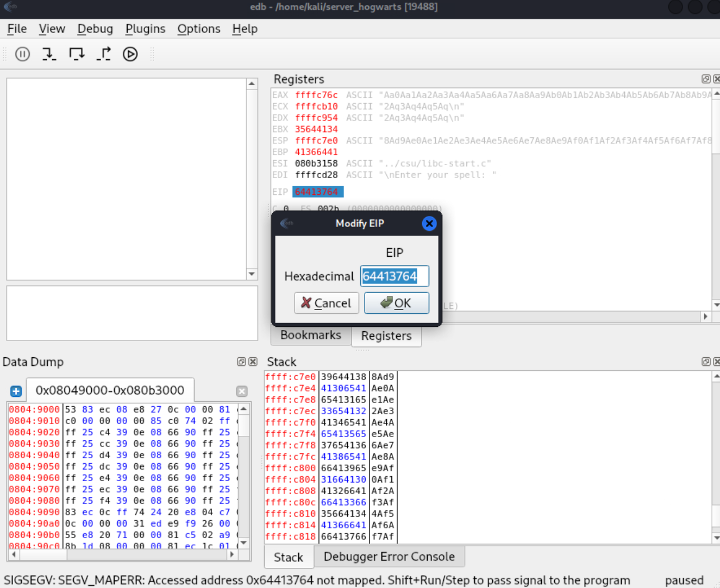This screenshot has height=588, width=720.
Task: Click the EDI register value ffffcd28
Action: pyautogui.click(x=316, y=175)
